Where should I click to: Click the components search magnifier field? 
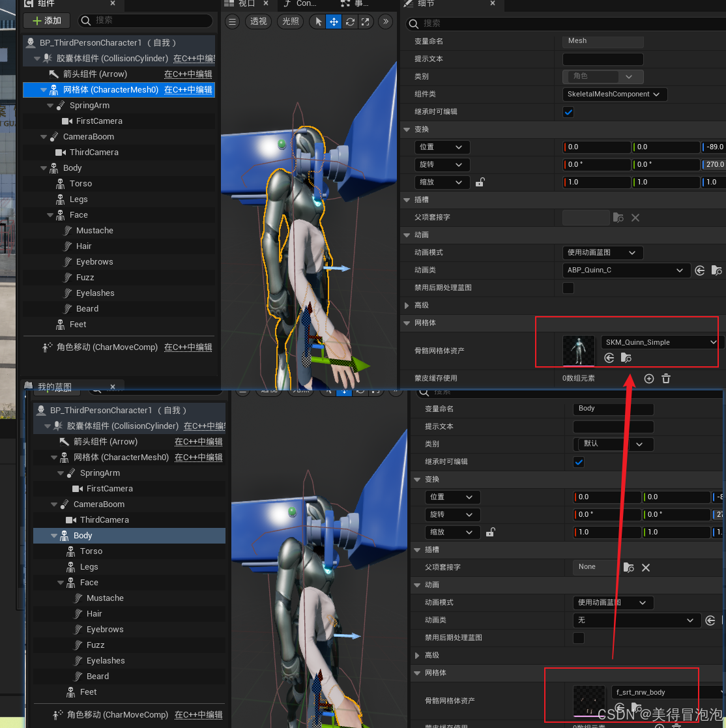[145, 20]
